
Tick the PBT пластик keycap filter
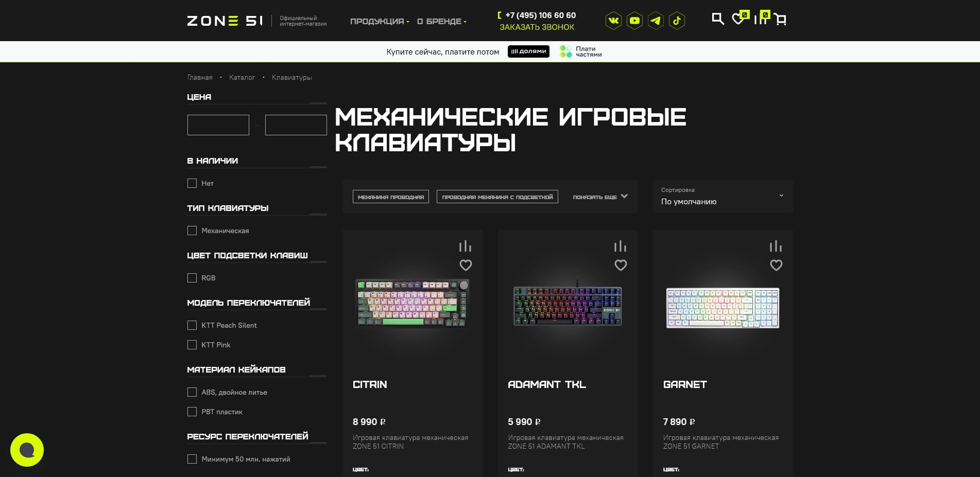[x=192, y=412]
